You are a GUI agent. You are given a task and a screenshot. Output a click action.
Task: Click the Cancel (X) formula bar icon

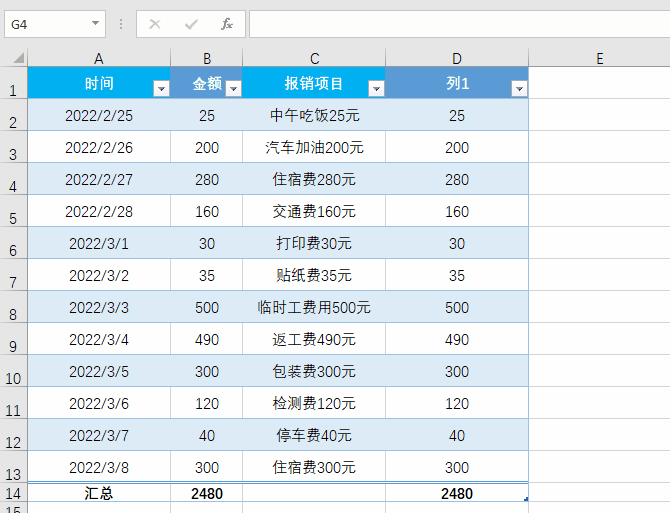tap(155, 24)
